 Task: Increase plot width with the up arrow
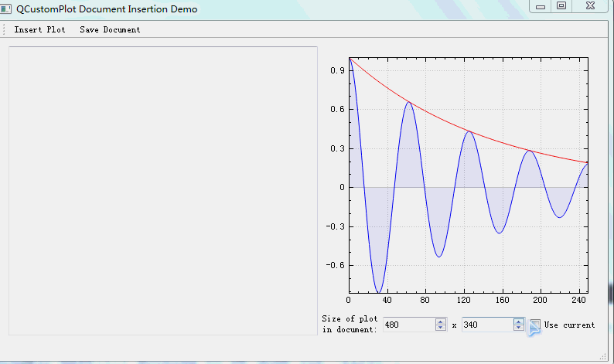pyautogui.click(x=441, y=321)
